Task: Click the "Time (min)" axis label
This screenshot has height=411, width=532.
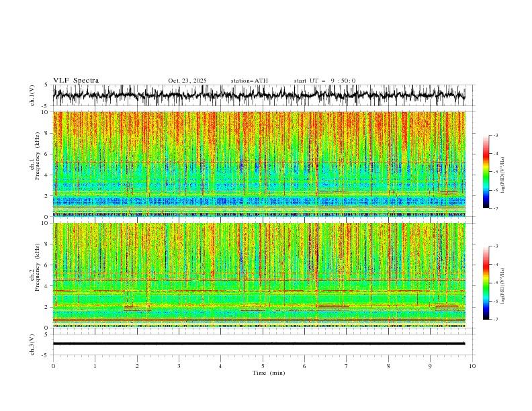Action: click(269, 373)
